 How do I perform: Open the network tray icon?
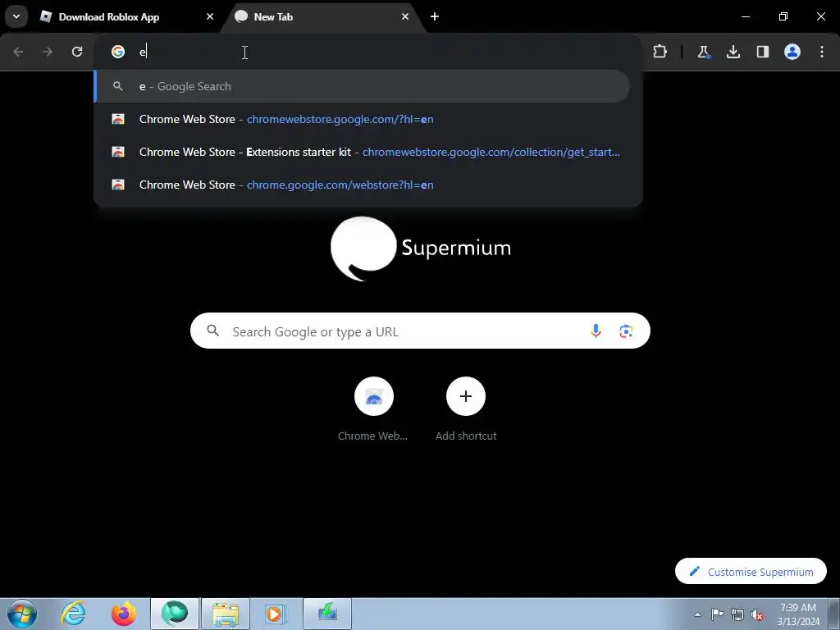737,614
